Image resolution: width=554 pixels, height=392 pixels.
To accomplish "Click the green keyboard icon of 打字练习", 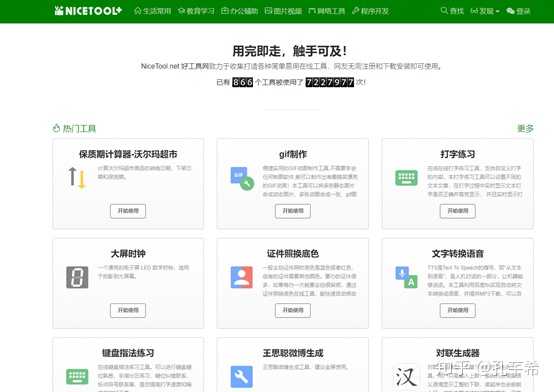I will (406, 178).
